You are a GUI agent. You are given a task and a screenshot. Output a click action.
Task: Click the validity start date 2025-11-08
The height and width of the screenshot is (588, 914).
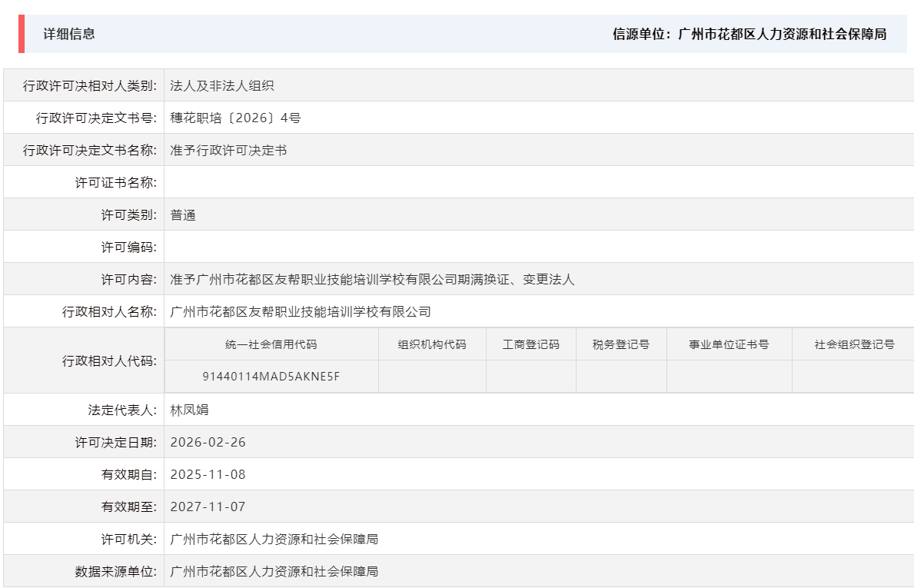click(207, 473)
